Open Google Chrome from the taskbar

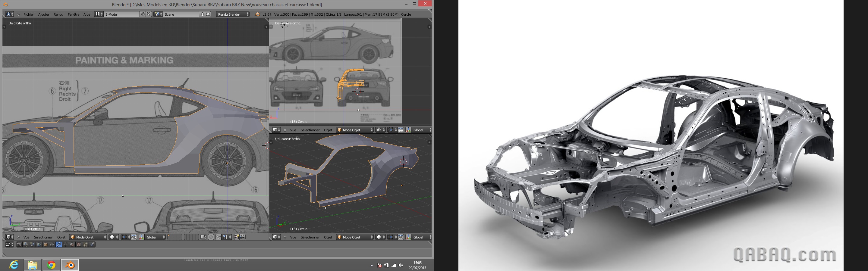[x=51, y=265]
